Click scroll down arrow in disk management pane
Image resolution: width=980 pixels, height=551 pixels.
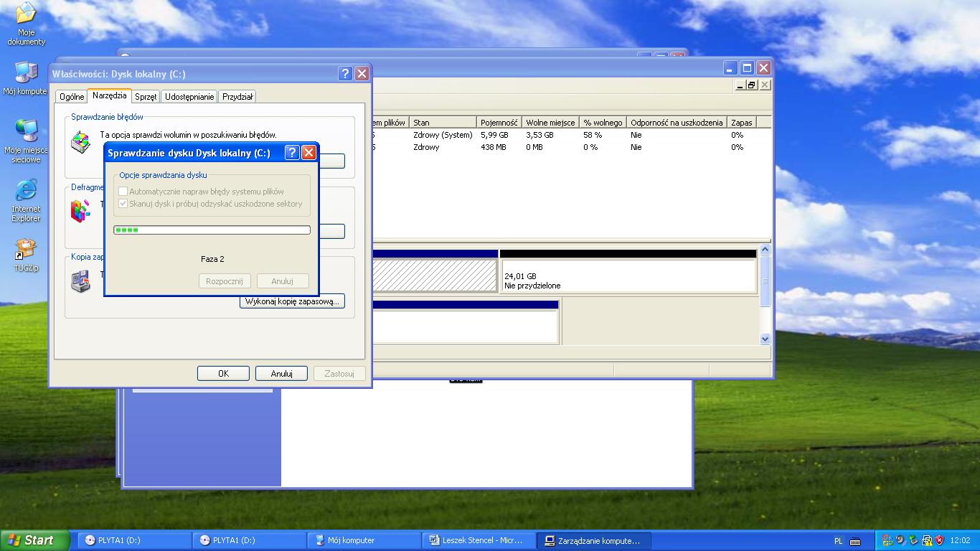click(x=765, y=339)
